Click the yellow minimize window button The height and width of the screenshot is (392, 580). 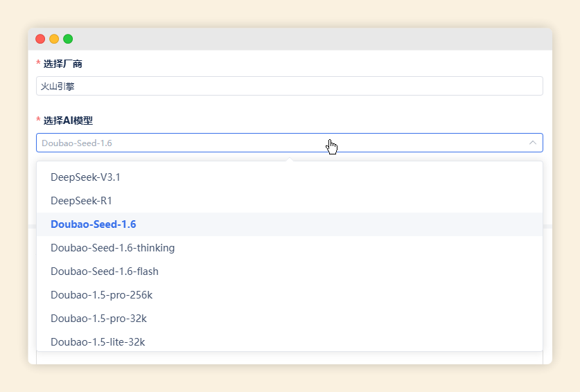pos(54,39)
